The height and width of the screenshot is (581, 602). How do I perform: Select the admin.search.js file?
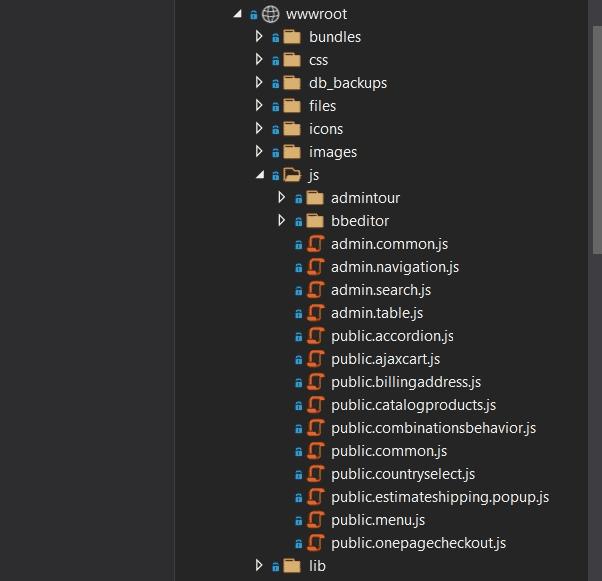pos(381,290)
